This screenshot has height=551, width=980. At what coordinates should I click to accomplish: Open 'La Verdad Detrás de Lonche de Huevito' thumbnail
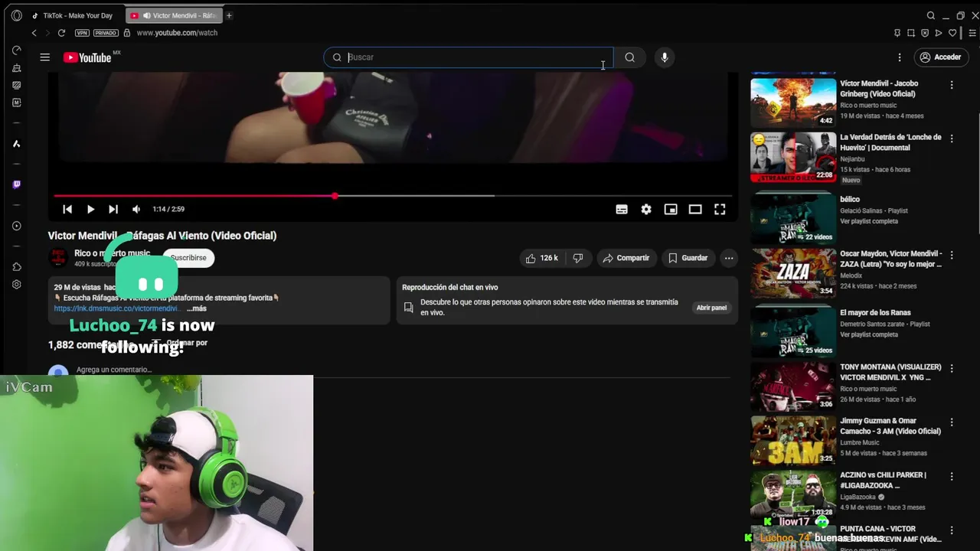pos(793,157)
